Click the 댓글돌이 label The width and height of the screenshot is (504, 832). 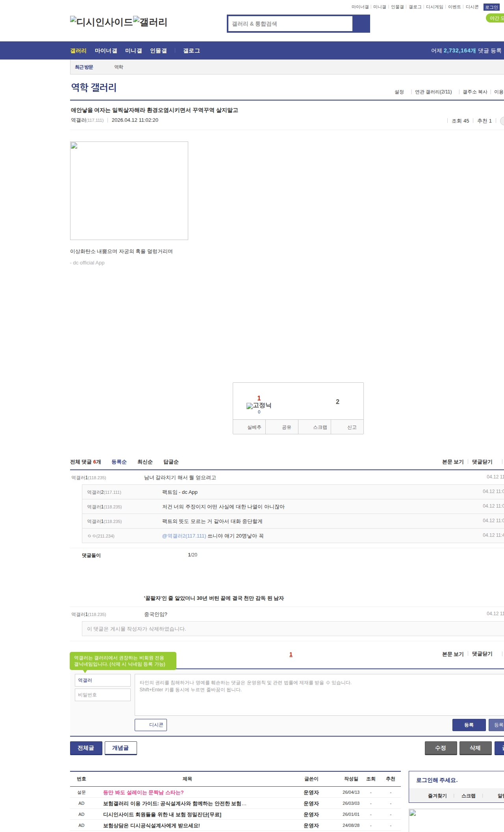coord(91,555)
